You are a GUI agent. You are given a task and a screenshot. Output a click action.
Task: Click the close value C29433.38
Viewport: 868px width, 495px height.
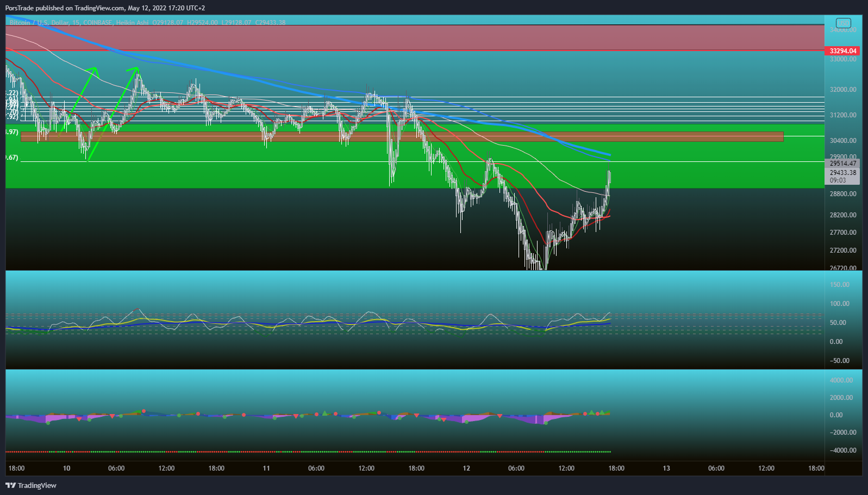click(270, 23)
